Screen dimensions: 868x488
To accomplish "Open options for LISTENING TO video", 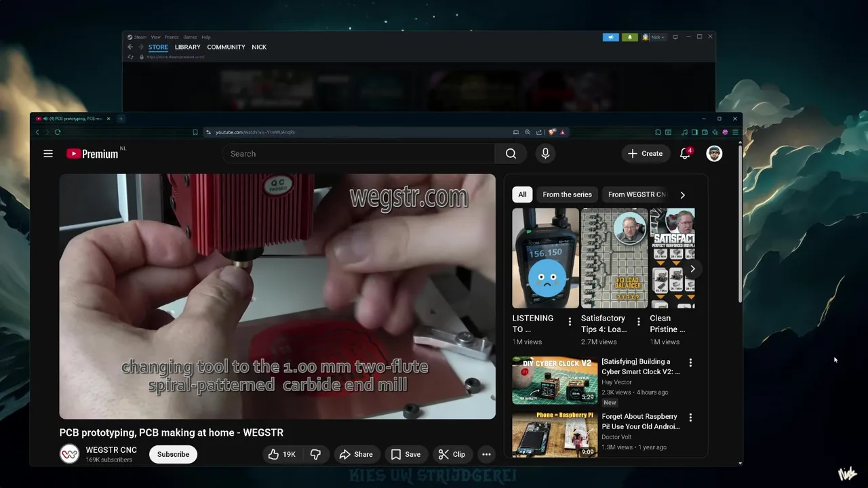I will (x=570, y=321).
